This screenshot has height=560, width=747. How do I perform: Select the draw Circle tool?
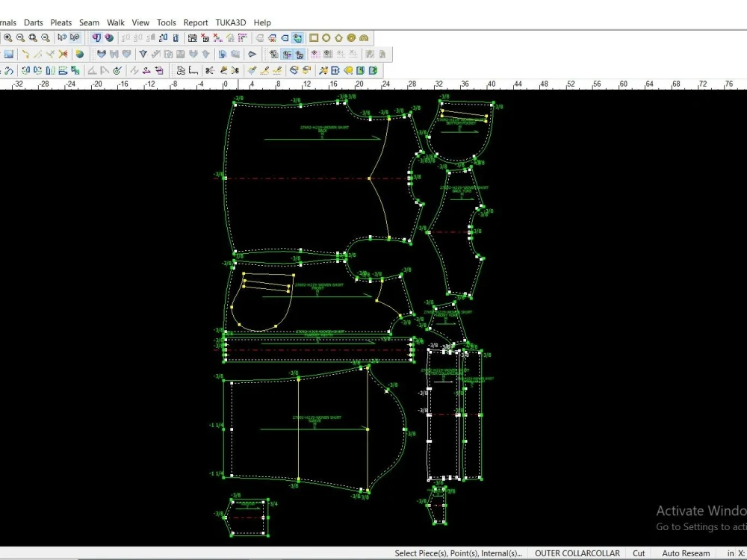[x=326, y=37]
